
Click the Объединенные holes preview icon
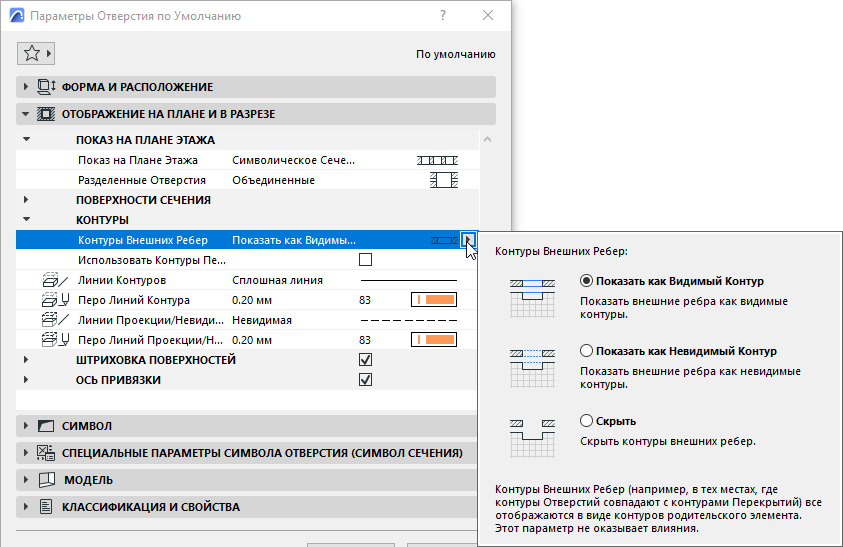(x=444, y=180)
